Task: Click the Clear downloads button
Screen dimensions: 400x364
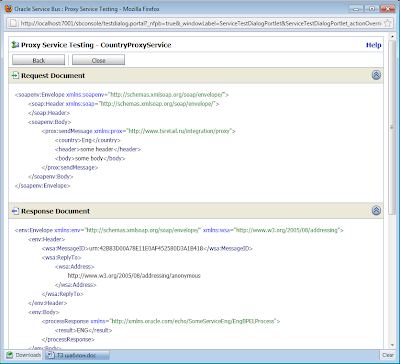Action: [388, 355]
